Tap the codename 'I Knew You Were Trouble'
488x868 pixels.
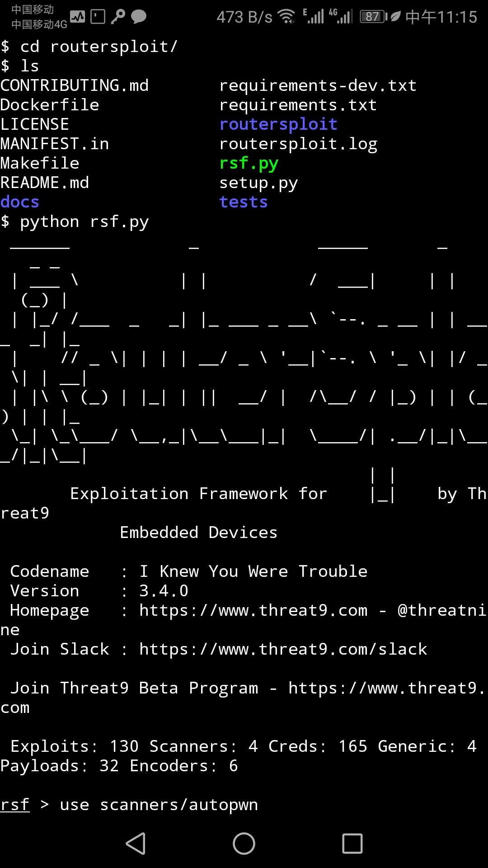coord(253,571)
